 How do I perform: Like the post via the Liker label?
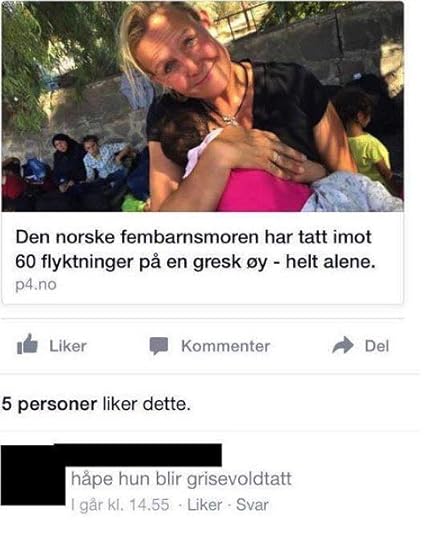[68, 346]
